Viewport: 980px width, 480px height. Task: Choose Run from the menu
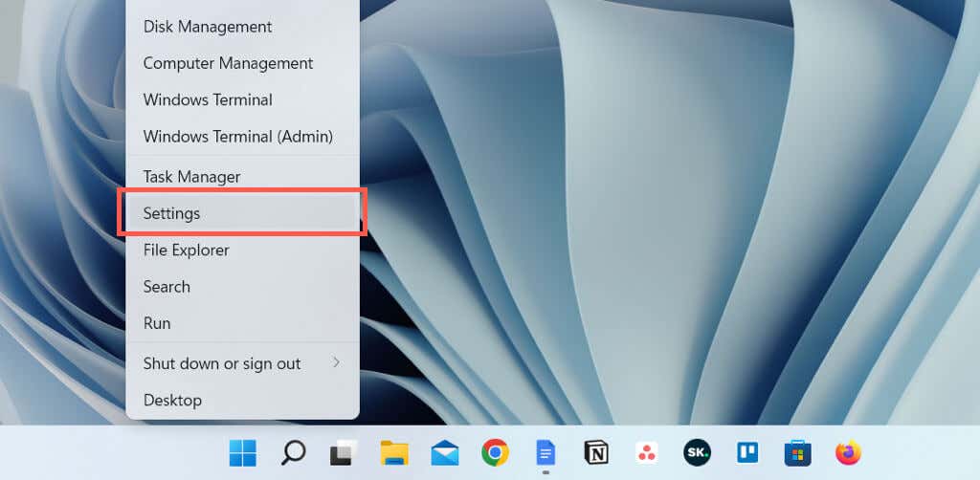(242, 323)
